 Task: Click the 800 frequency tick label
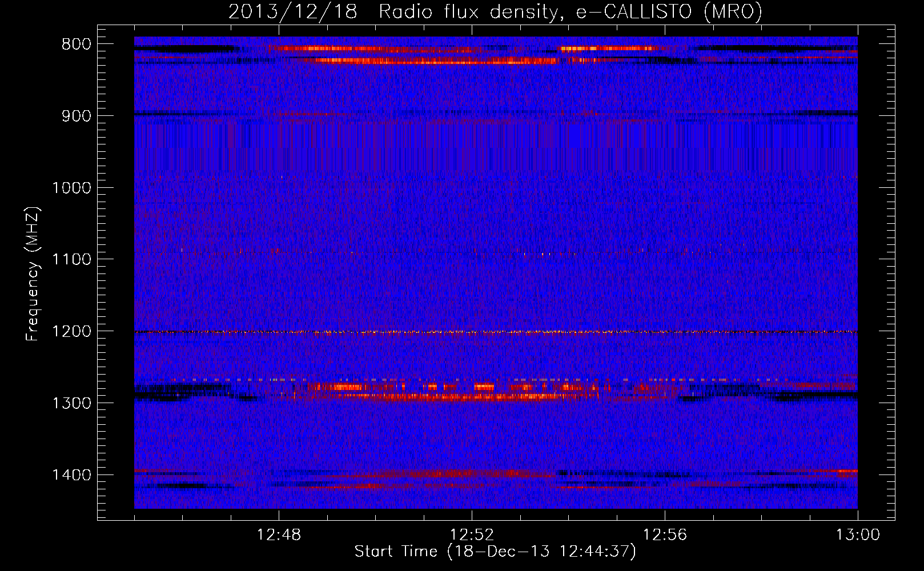76,45
